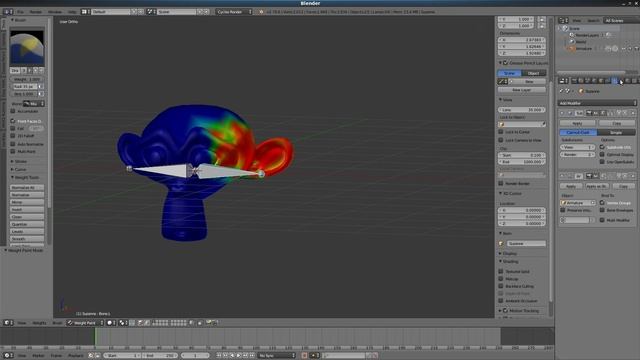
Task: Click the timeline editor type icon
Action: point(8,356)
